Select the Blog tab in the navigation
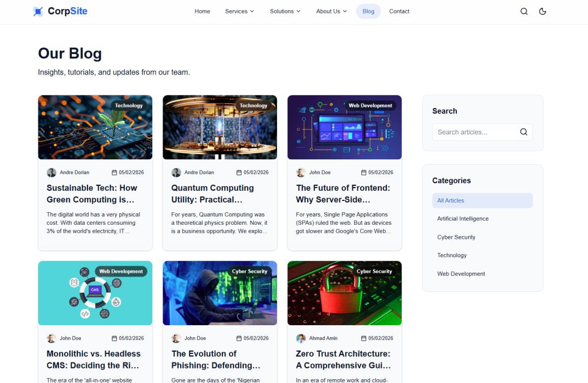The height and width of the screenshot is (383, 588). click(368, 11)
